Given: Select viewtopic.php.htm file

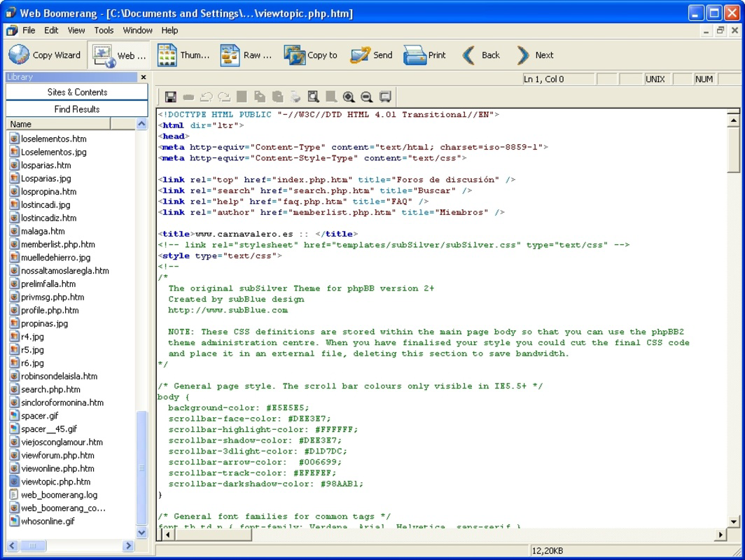Looking at the screenshot, I should (50, 482).
